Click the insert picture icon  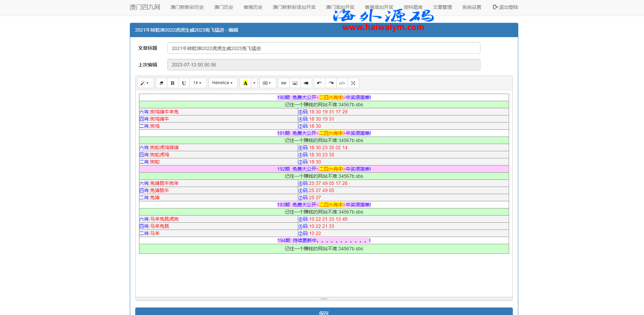coord(295,83)
